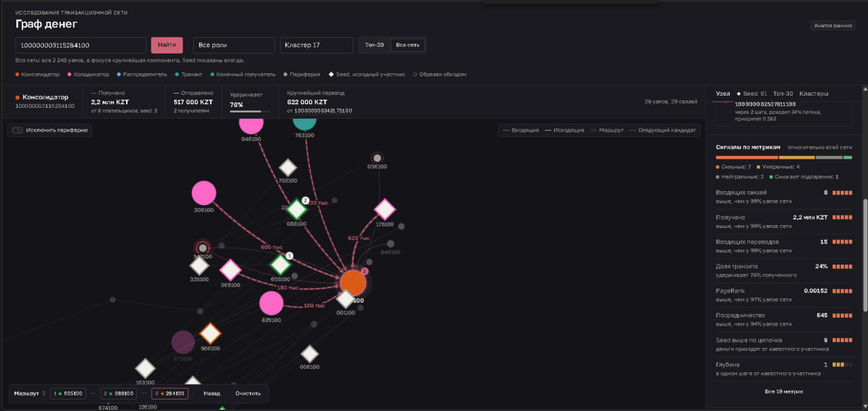Click the small gray node 846100
868x411 pixels.
pyautogui.click(x=391, y=243)
